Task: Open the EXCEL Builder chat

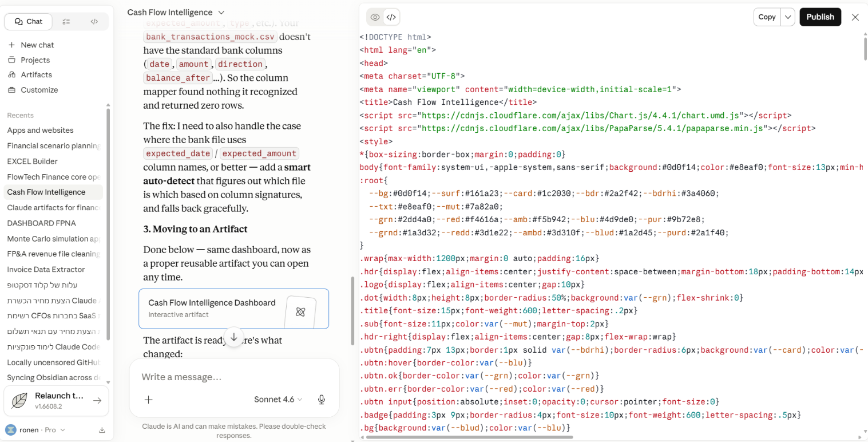Action: tap(54, 161)
